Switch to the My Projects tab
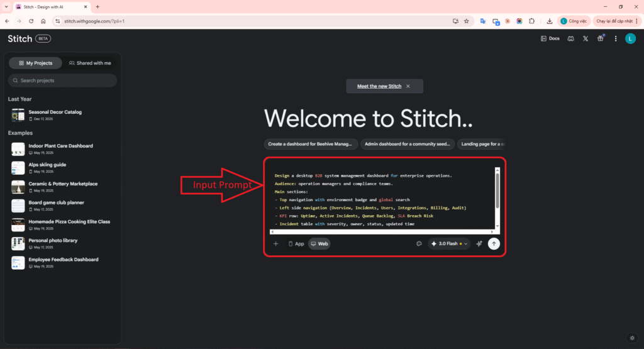This screenshot has width=644, height=349. [x=35, y=63]
